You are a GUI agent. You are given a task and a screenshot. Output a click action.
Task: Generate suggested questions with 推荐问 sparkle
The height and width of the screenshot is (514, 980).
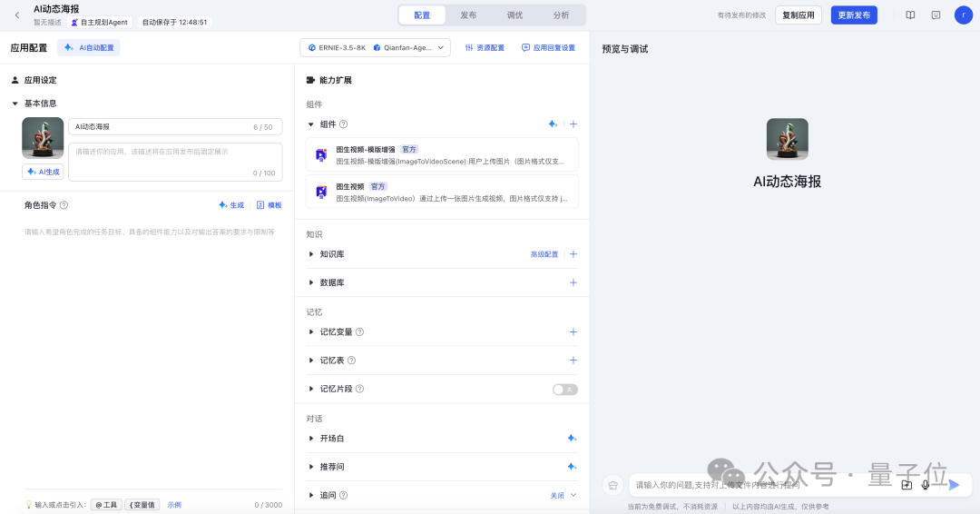pyautogui.click(x=572, y=467)
